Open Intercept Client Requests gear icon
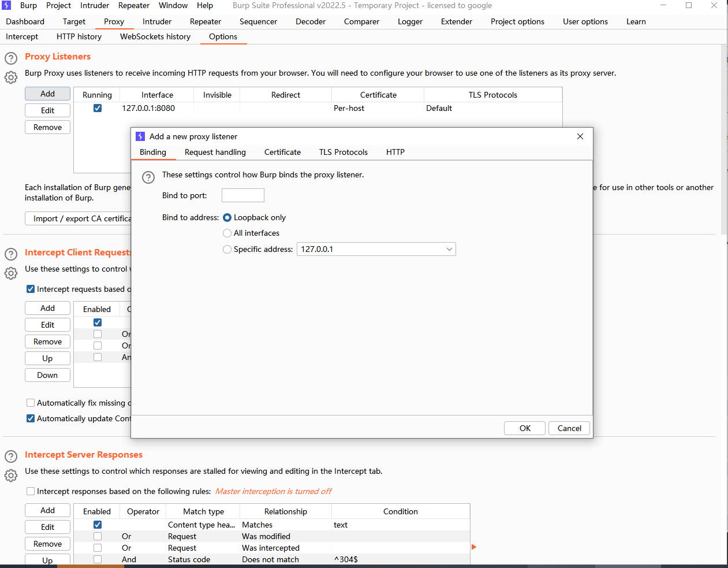This screenshot has height=568, width=728. pyautogui.click(x=11, y=273)
